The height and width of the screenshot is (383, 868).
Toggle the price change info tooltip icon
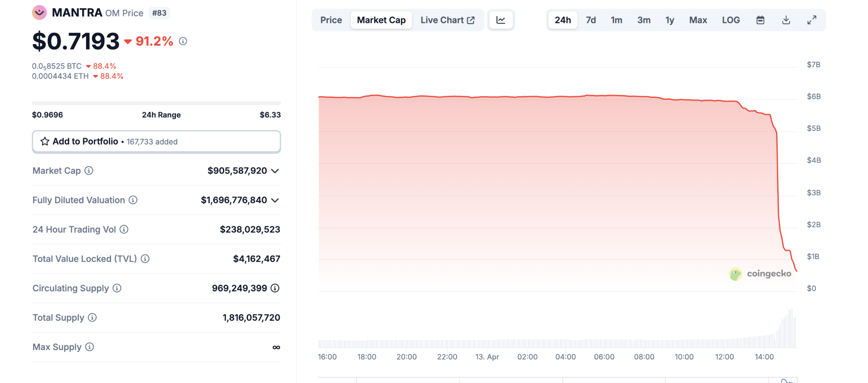point(183,42)
